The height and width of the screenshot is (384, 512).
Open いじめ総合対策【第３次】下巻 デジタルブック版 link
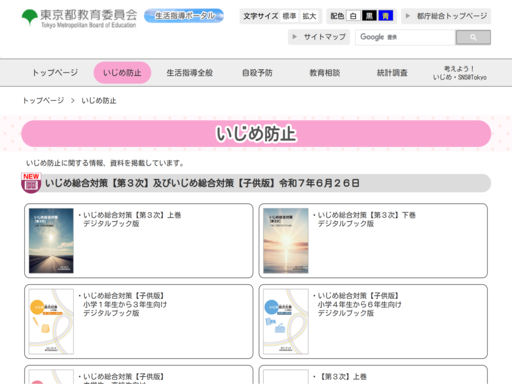pos(366,219)
